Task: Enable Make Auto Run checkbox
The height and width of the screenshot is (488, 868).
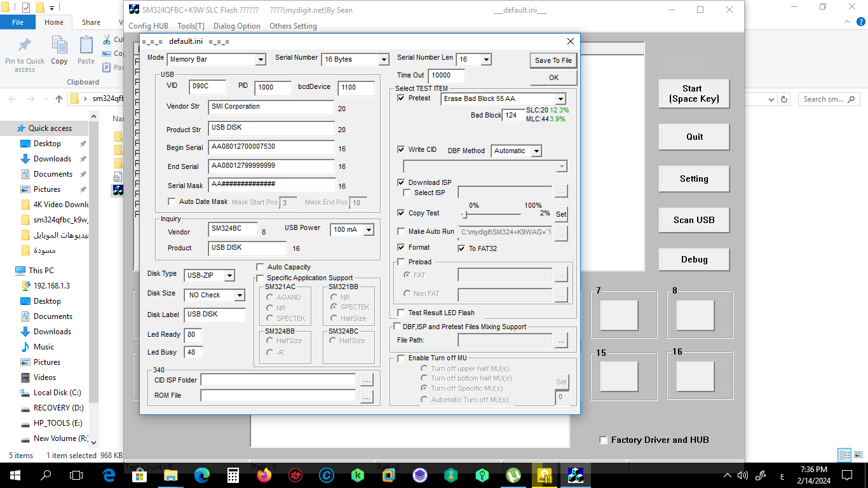Action: click(x=401, y=232)
